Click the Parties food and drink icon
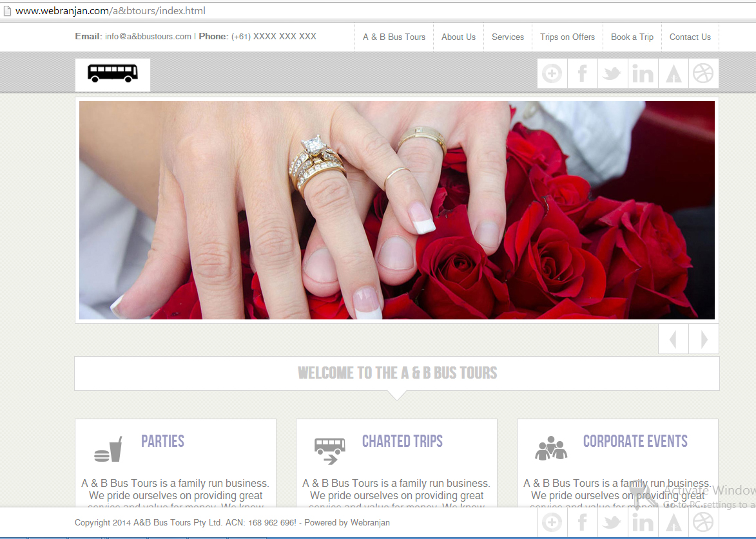The width and height of the screenshot is (756, 539). pos(108,449)
